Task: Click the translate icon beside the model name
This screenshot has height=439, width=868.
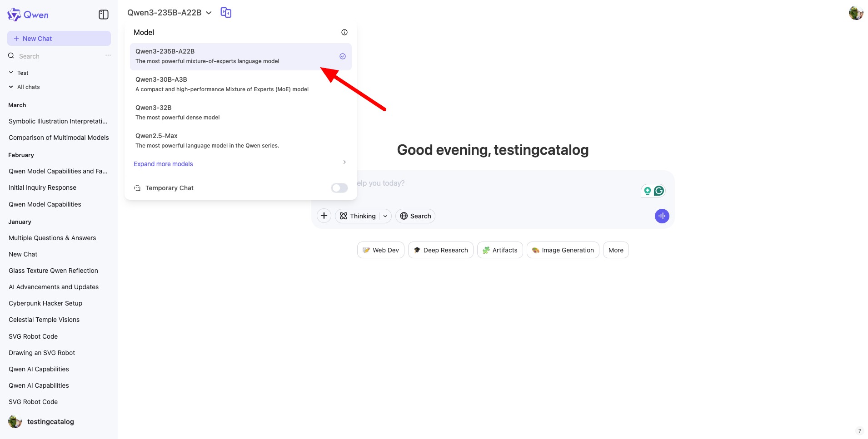Action: 226,13
